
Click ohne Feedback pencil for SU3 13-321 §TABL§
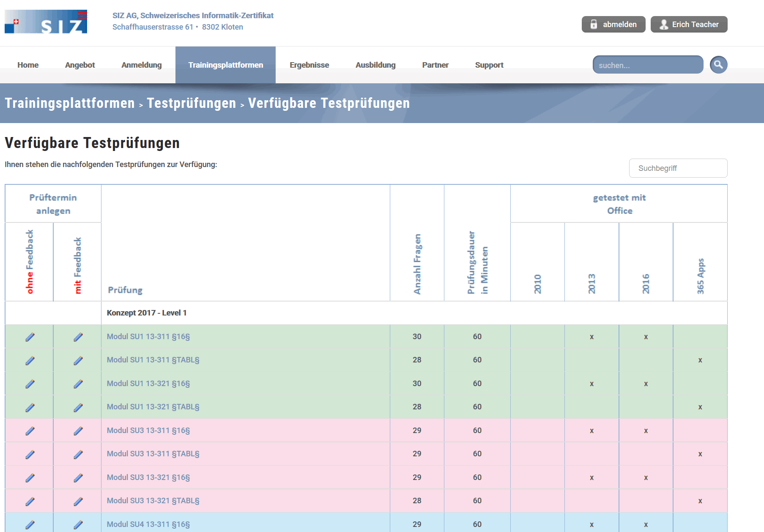(30, 501)
